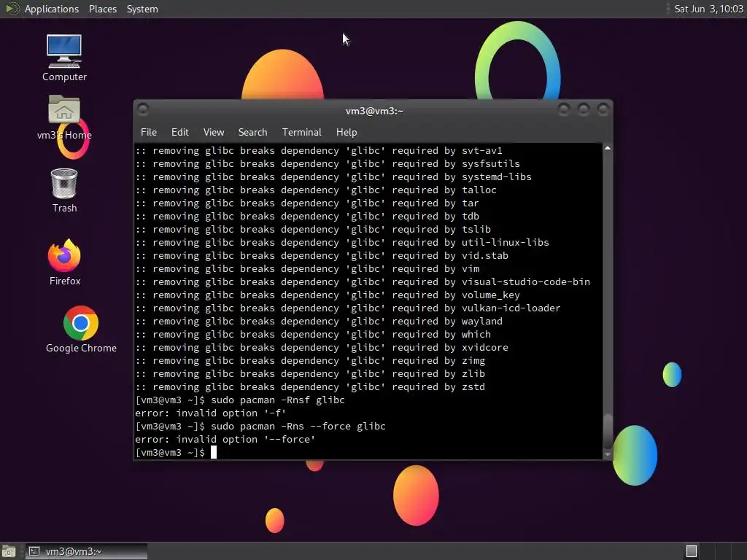This screenshot has width=747, height=560.
Task: Click the line ending with xvidcore
Action: tap(322, 347)
